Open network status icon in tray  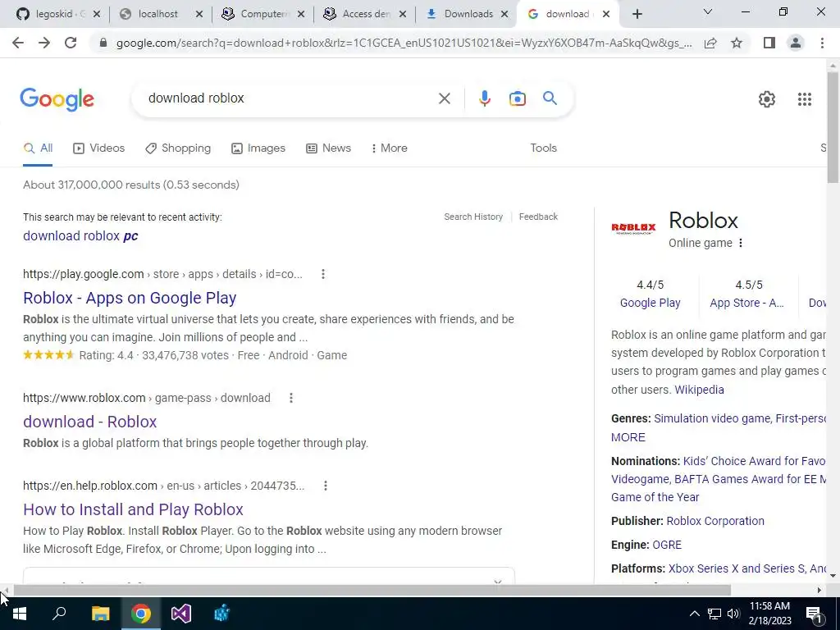point(714,614)
